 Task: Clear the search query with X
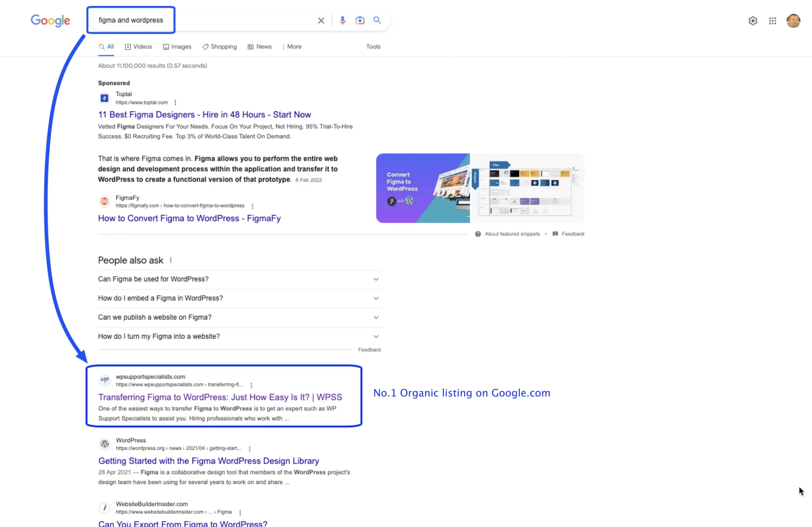321,21
